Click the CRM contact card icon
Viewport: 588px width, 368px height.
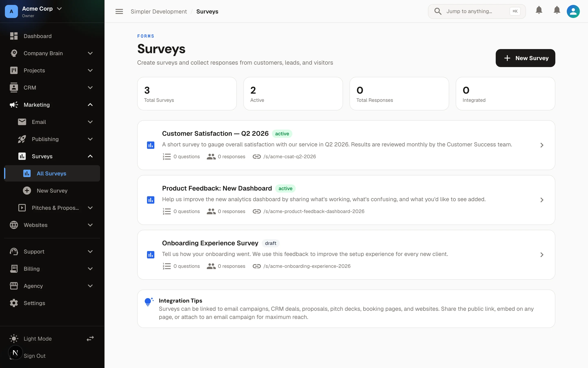click(x=14, y=87)
